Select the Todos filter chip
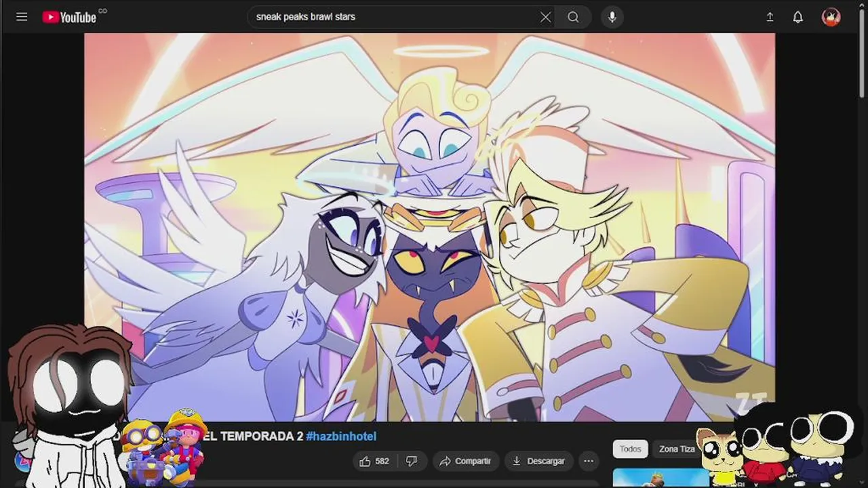The height and width of the screenshot is (488, 868). 630,449
